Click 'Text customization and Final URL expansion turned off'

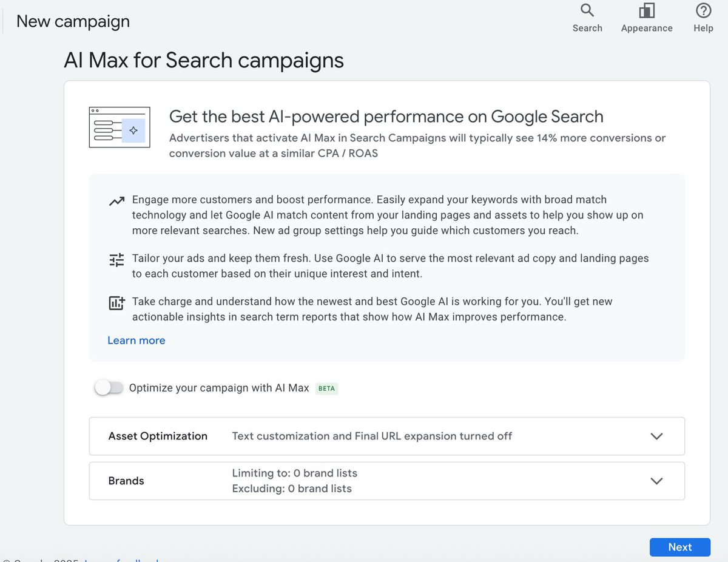point(372,436)
